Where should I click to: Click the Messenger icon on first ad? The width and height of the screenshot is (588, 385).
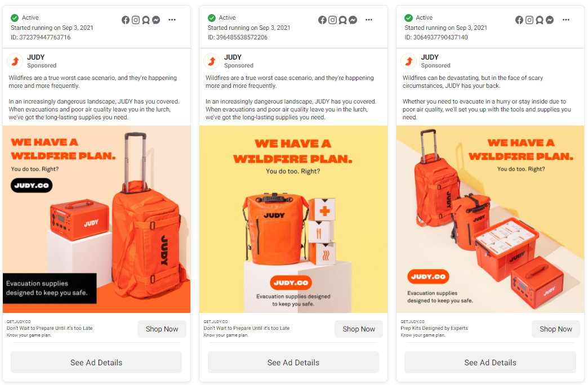(x=156, y=20)
